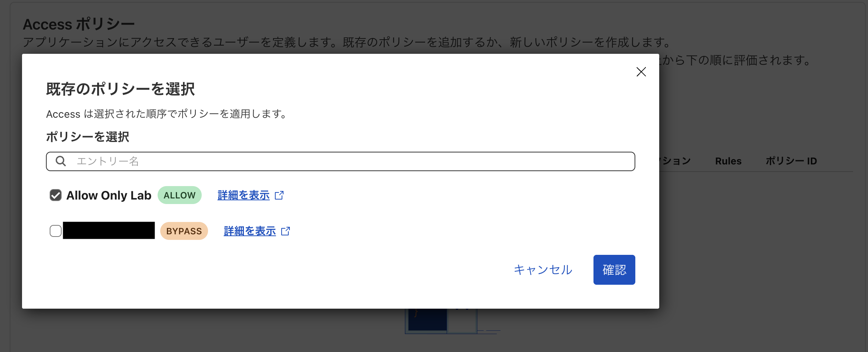This screenshot has width=868, height=352.
Task: Click the Allow Only Lab policy name
Action: pyautogui.click(x=109, y=195)
